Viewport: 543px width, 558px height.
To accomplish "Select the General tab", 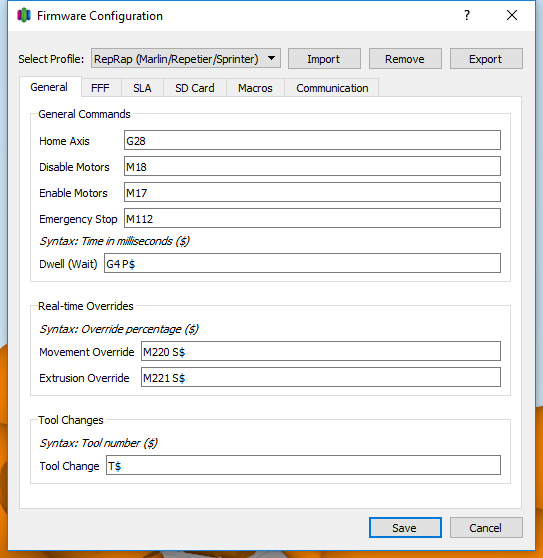I will point(49,87).
